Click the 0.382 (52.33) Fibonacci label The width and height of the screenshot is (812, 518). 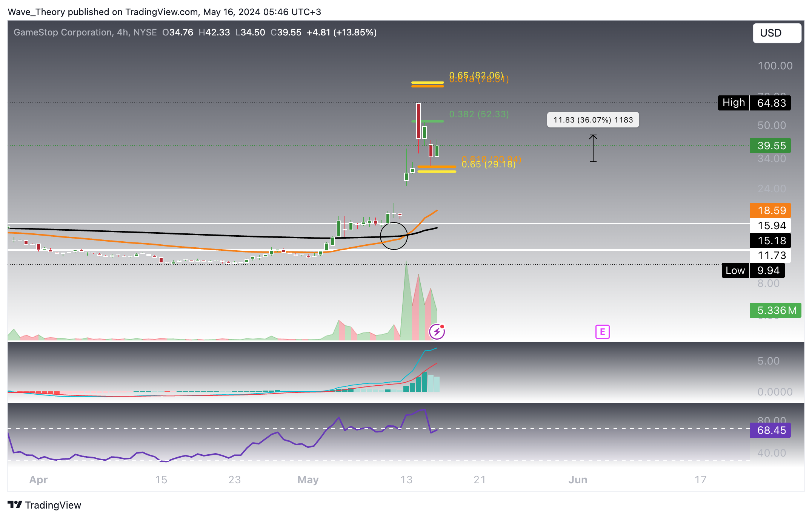[x=479, y=114]
